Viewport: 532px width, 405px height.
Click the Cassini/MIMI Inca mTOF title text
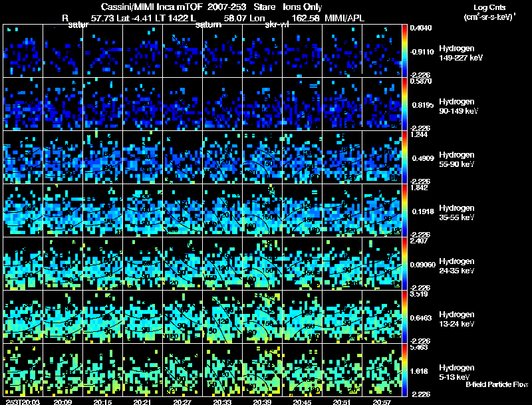tap(152, 7)
